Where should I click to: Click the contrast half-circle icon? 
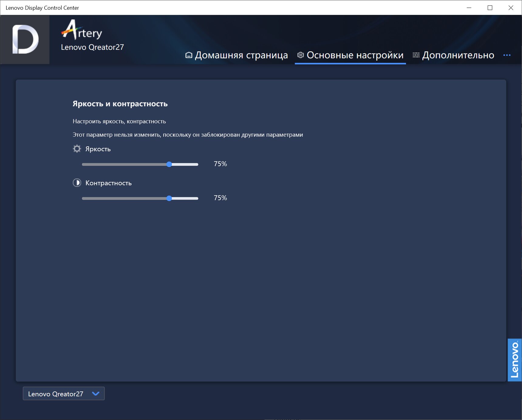tap(77, 183)
